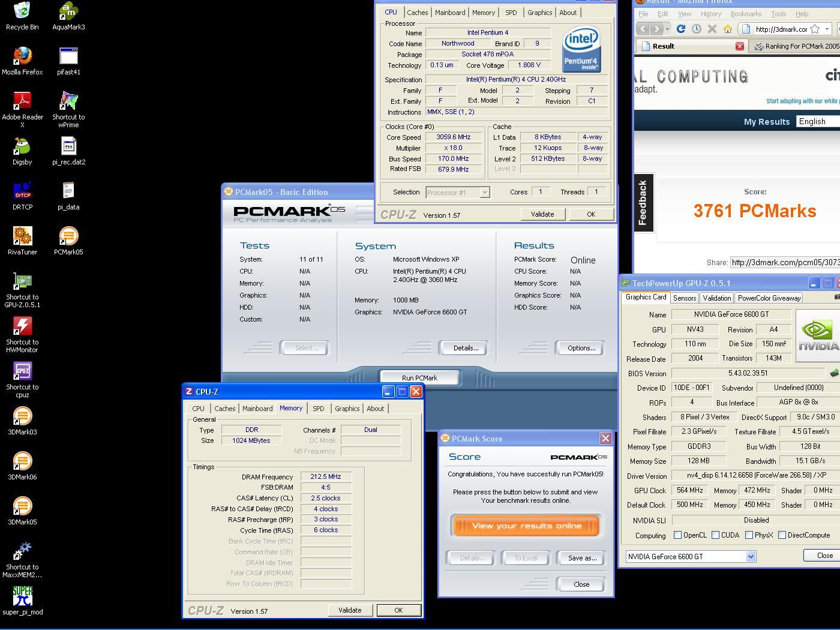The width and height of the screenshot is (840, 630).
Task: Click Firefox stop loading icon
Action: 712,29
